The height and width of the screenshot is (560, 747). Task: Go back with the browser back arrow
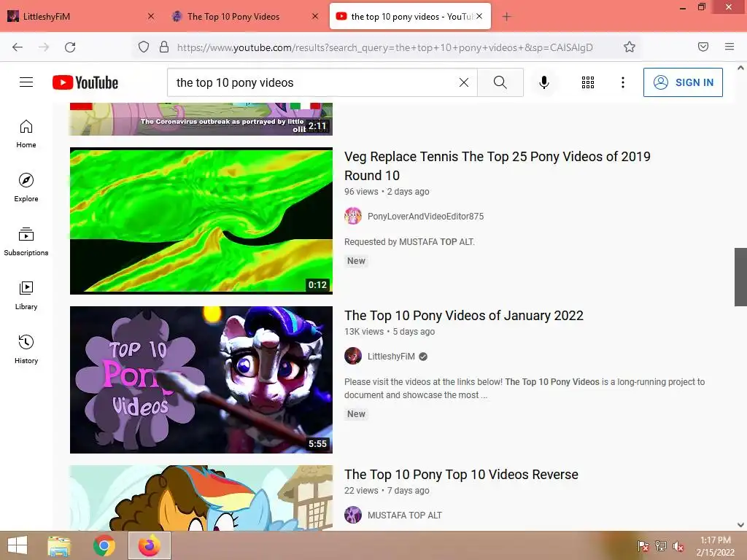pyautogui.click(x=18, y=47)
